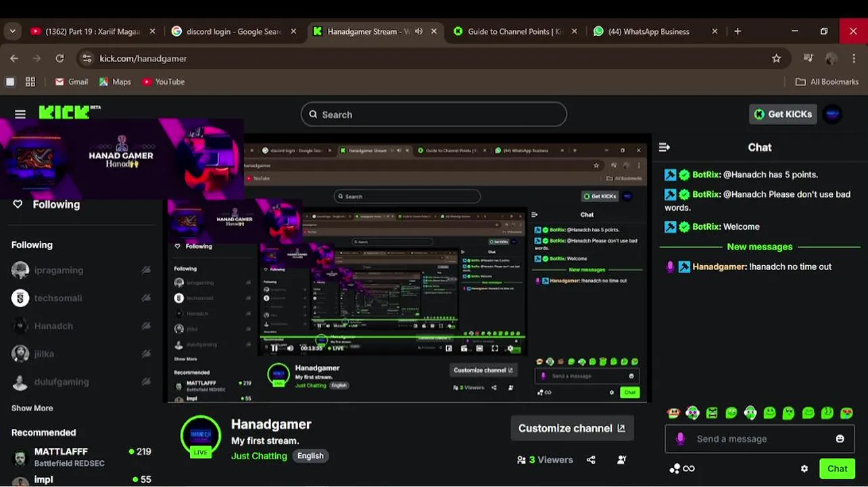This screenshot has width=868, height=487.
Task: Open the emoji picker in the message box
Action: (x=840, y=439)
